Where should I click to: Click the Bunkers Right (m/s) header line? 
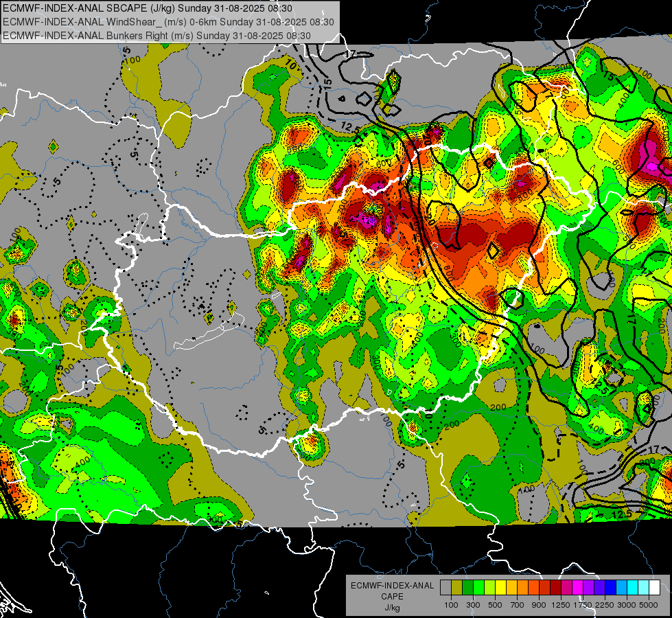coord(157,36)
